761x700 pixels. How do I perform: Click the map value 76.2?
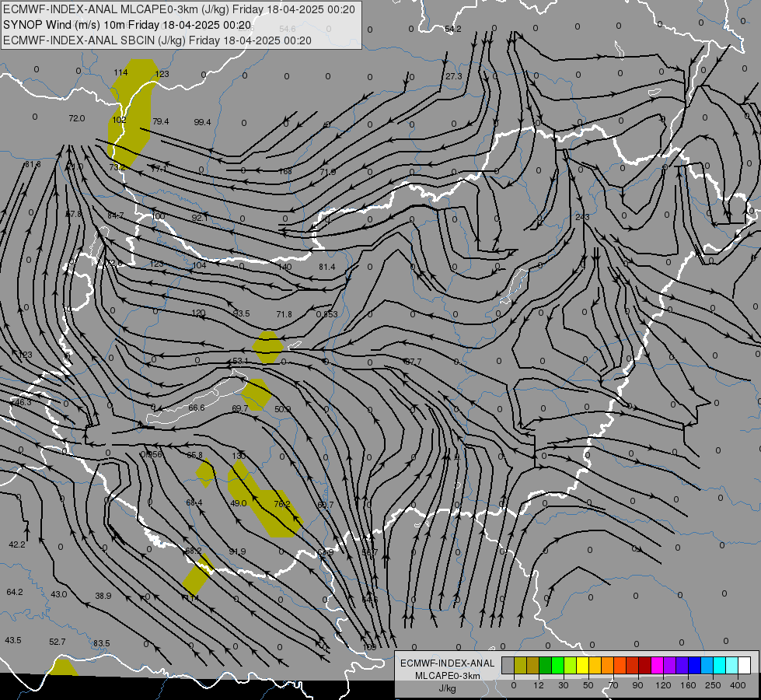(282, 504)
